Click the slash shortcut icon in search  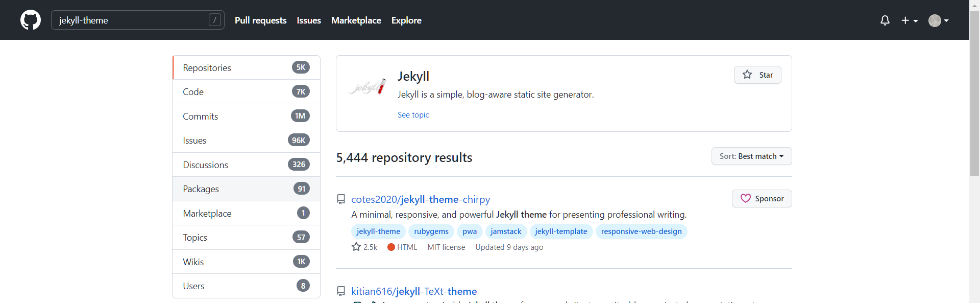215,20
